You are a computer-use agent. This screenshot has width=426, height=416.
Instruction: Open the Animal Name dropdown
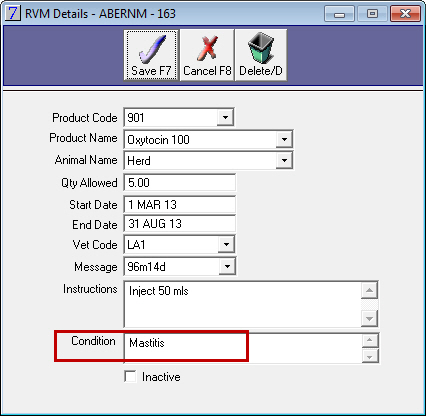(x=284, y=161)
